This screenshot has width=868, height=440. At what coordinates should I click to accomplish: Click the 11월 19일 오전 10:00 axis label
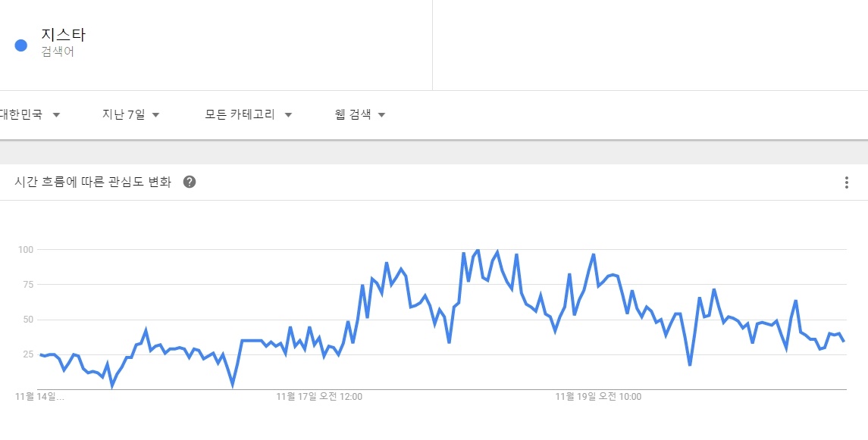(x=598, y=396)
